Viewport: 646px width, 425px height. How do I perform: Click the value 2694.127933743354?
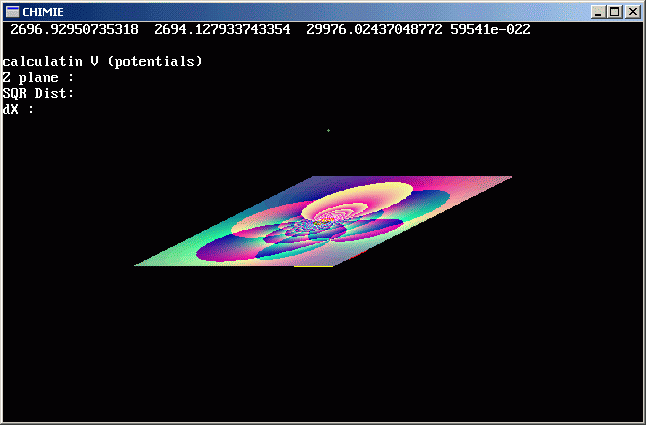222,29
